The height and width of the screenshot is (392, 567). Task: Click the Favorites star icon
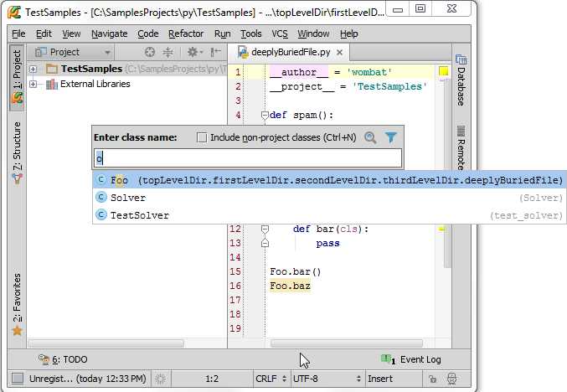(x=17, y=331)
